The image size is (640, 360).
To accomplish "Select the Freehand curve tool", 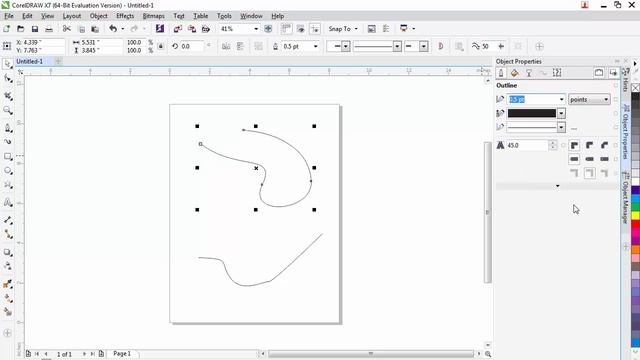I will pyautogui.click(x=7, y=128).
